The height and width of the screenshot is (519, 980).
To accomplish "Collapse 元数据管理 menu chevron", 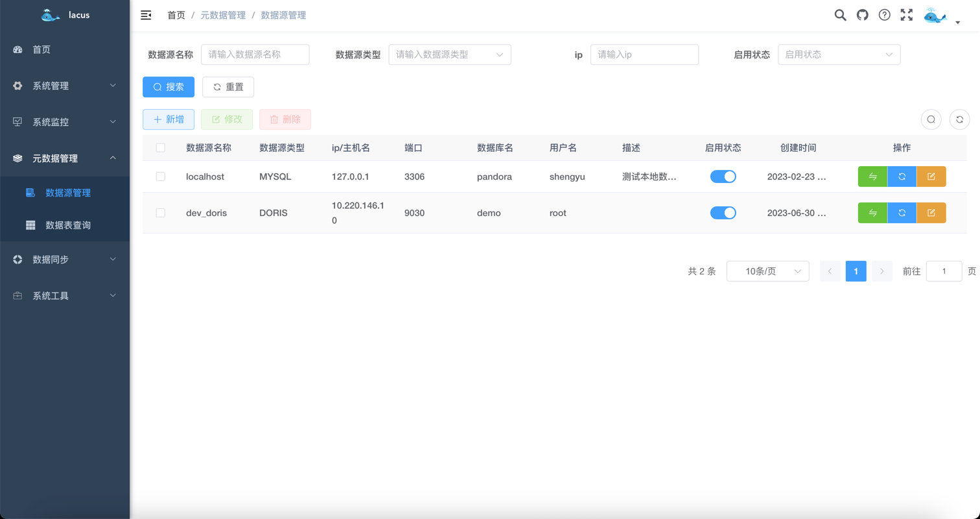I will click(x=113, y=158).
